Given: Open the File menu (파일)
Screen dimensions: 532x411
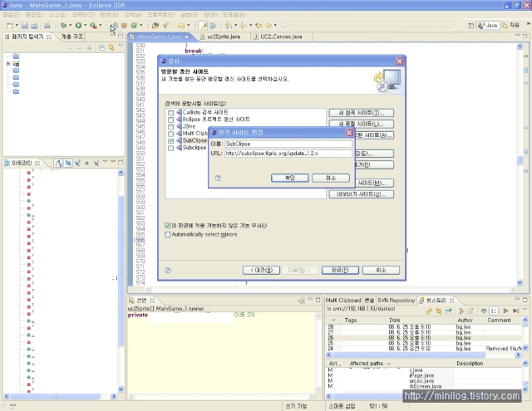Looking at the screenshot, I should 12,15.
